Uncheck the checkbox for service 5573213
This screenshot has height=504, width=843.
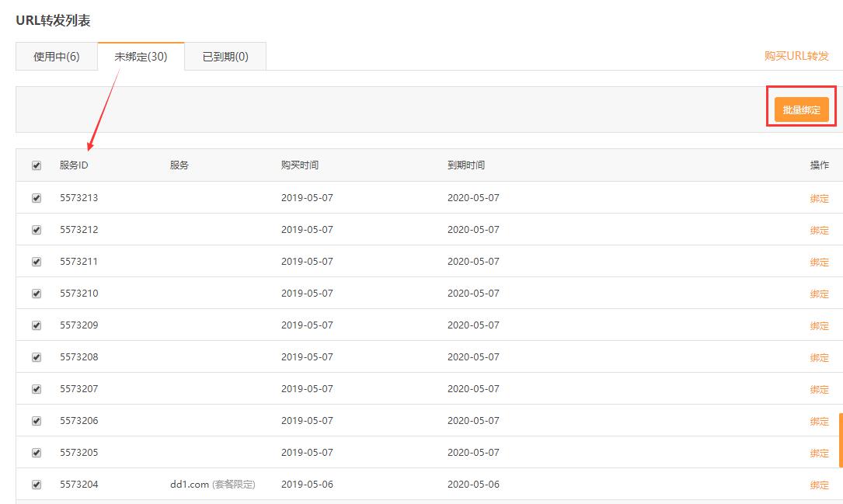click(x=37, y=198)
